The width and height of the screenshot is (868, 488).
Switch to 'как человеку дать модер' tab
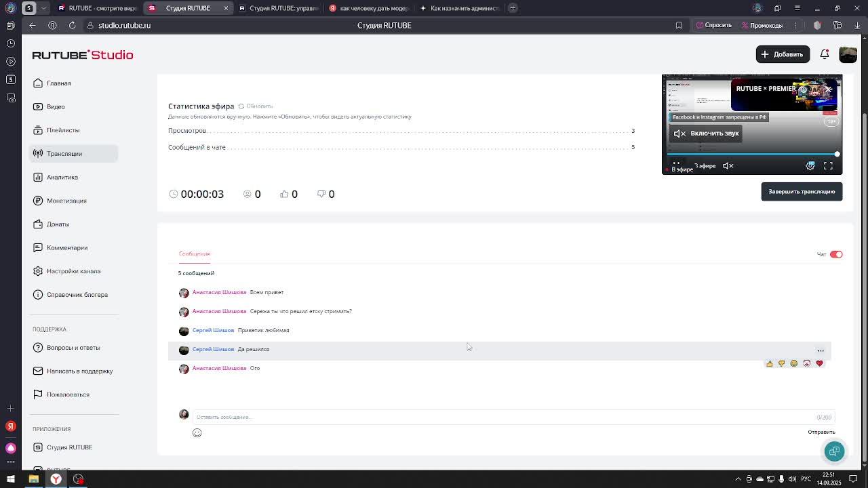coord(368,8)
